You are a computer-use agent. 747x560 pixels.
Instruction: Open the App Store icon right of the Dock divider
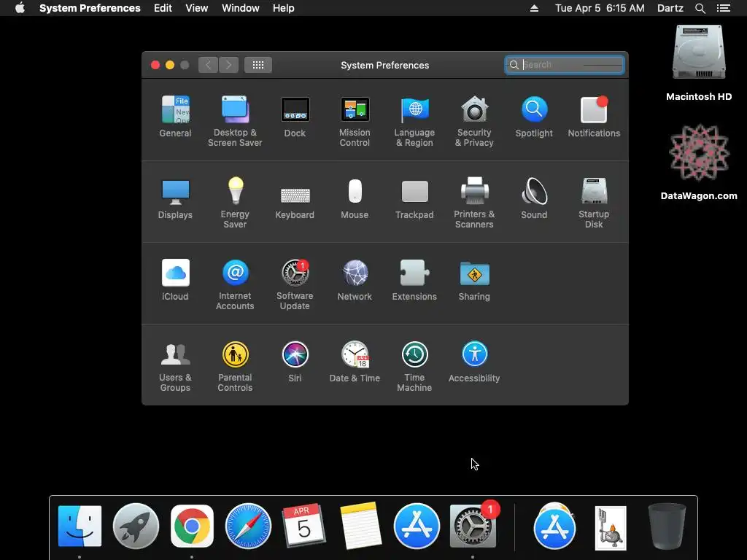click(554, 526)
